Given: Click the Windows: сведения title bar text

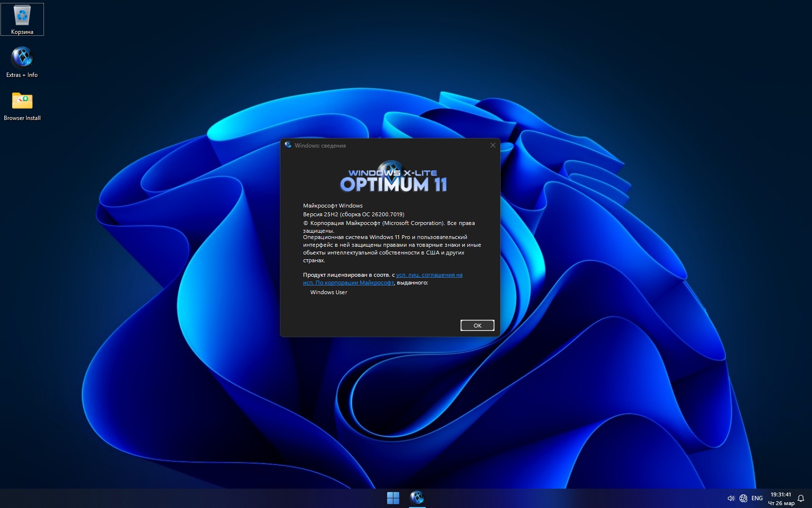Looking at the screenshot, I should click(320, 146).
